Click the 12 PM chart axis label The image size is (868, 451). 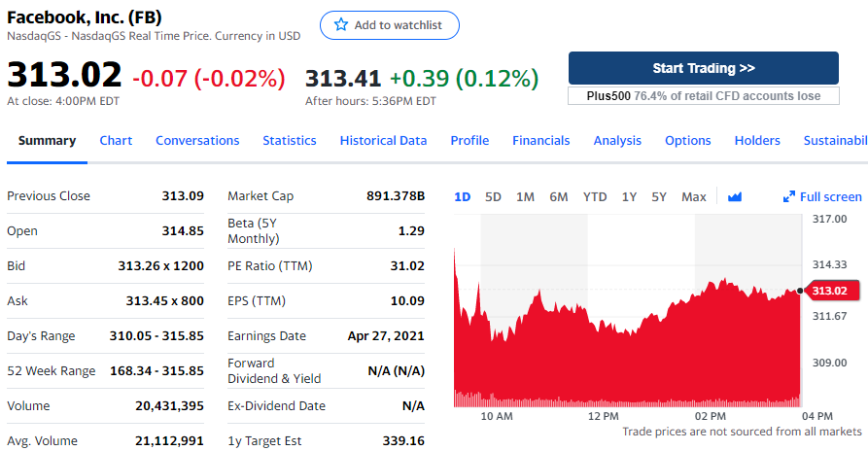pos(604,416)
